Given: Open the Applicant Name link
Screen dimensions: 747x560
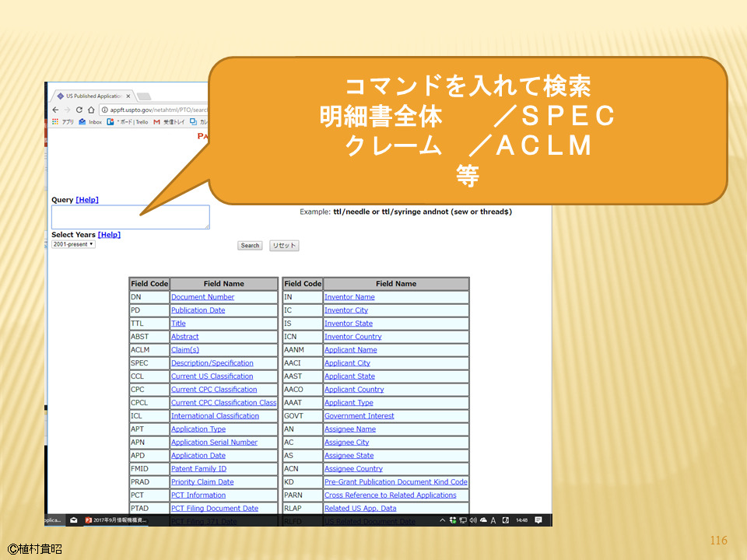Looking at the screenshot, I should click(351, 350).
